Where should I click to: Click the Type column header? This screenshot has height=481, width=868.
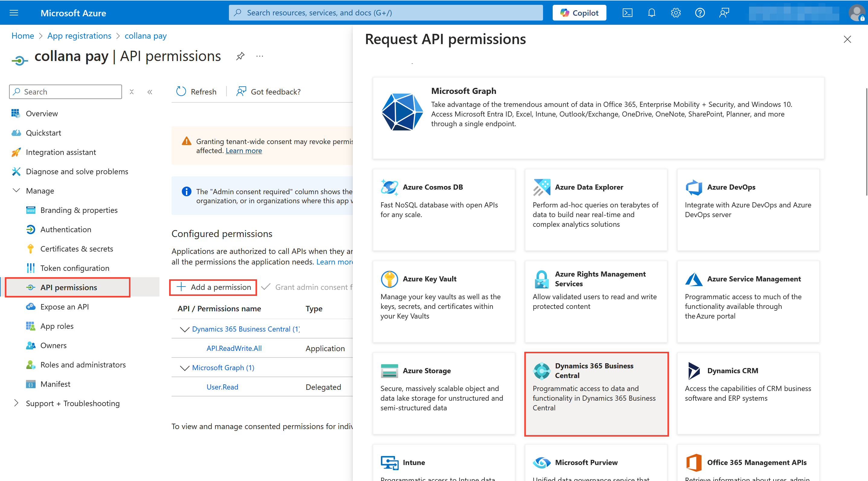point(314,309)
